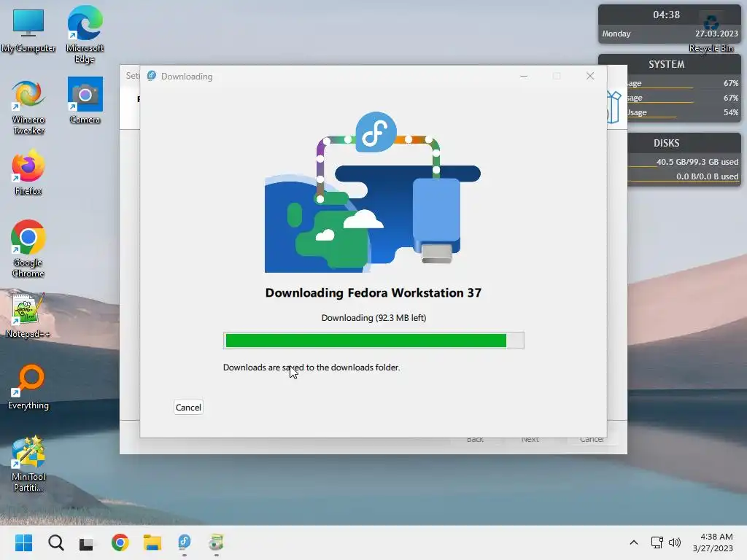This screenshot has width=747, height=560.
Task: Click the 'Downloading Fedora Workstation 37' heading
Action: pos(373,292)
